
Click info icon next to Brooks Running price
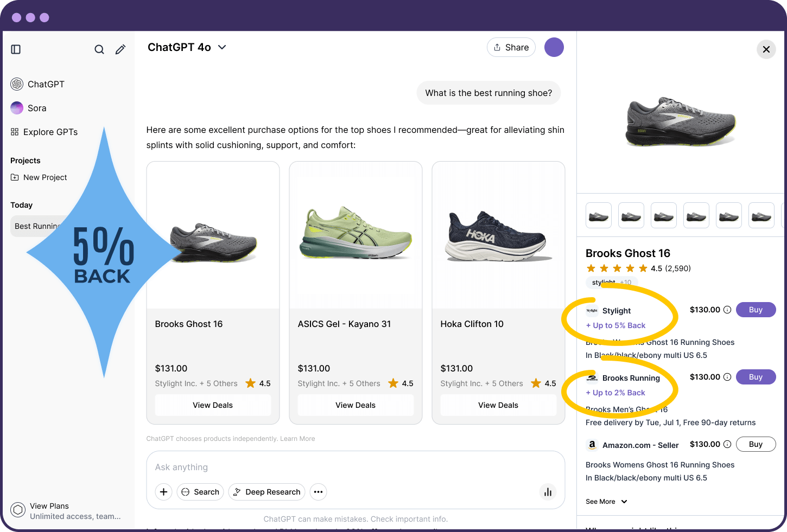(727, 377)
